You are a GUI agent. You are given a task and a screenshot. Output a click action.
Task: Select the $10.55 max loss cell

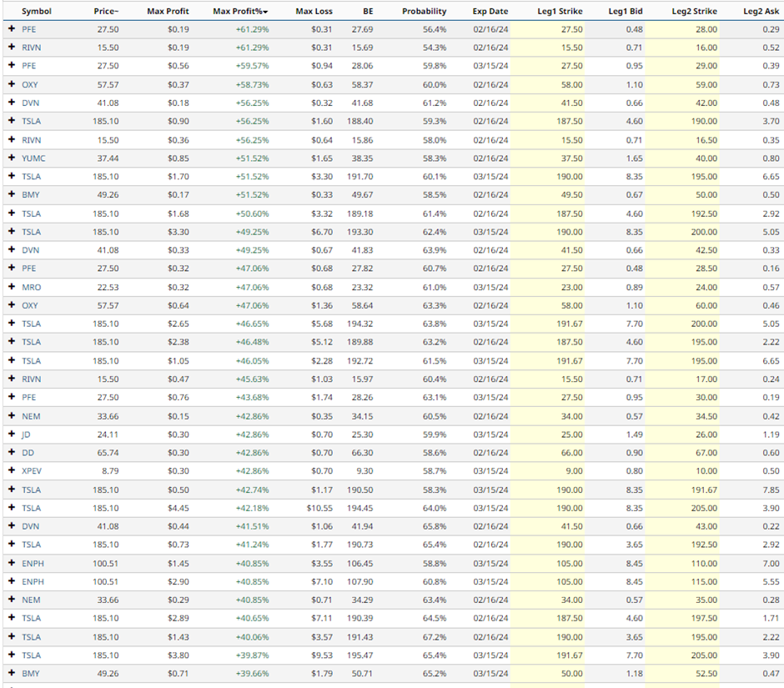click(319, 508)
